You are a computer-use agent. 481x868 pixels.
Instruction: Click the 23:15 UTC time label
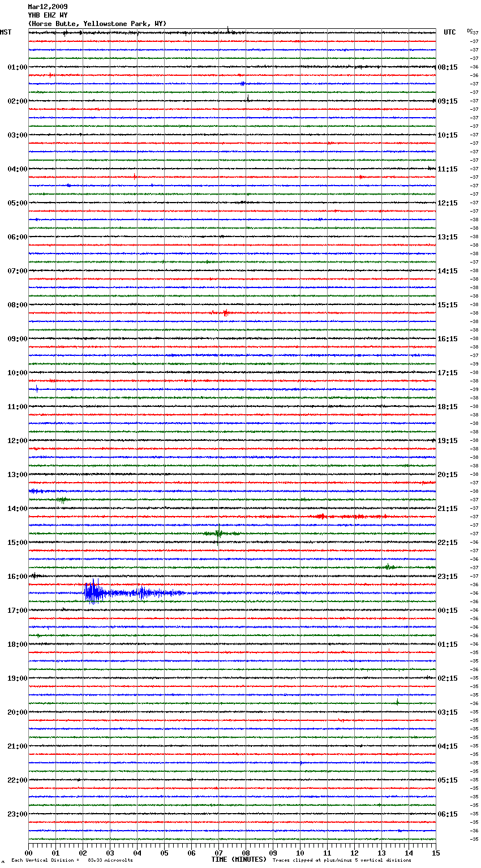[x=448, y=577]
